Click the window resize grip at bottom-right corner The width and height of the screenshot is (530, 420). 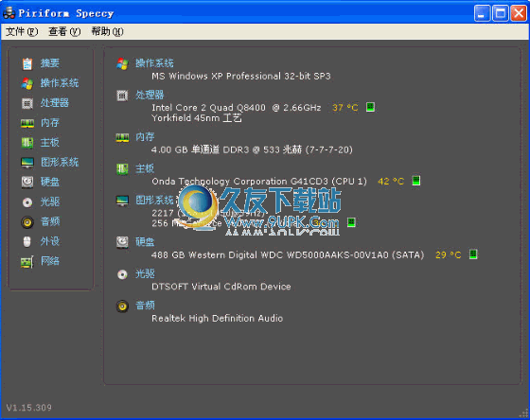524,413
